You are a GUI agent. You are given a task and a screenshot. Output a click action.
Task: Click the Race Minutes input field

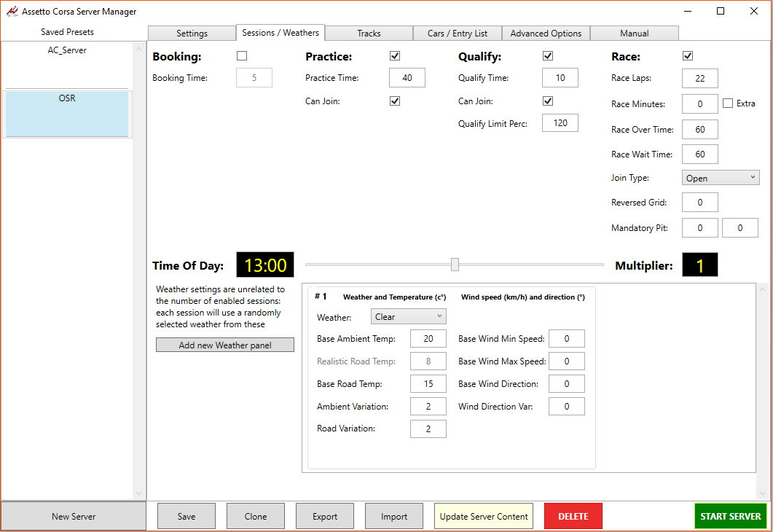(700, 103)
